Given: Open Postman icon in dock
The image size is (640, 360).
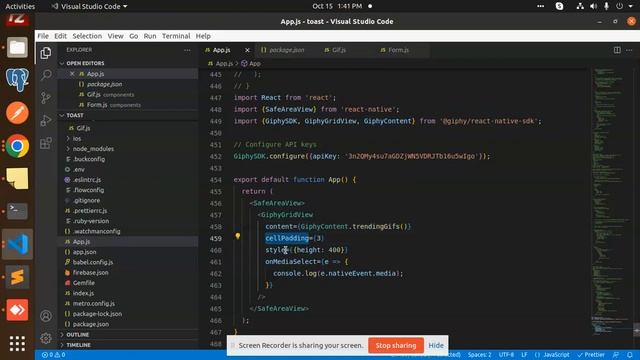Looking at the screenshot, I should point(17,113).
